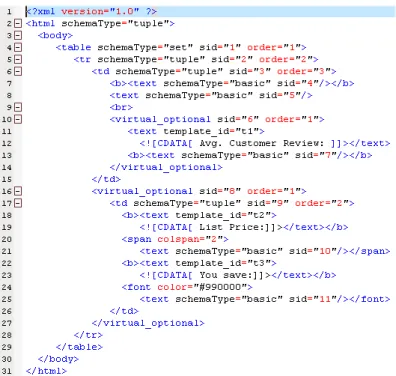Click the closing td tag on line 15

[106, 179]
